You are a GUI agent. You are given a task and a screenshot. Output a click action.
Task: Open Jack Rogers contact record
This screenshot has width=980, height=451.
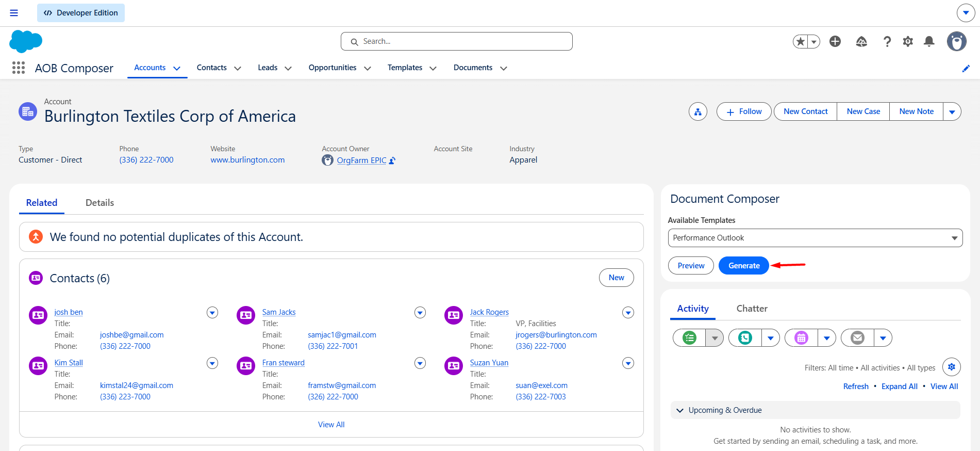489,312
